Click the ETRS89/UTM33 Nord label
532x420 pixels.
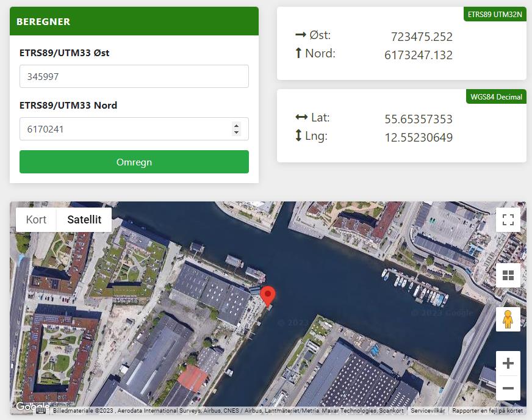click(x=68, y=105)
